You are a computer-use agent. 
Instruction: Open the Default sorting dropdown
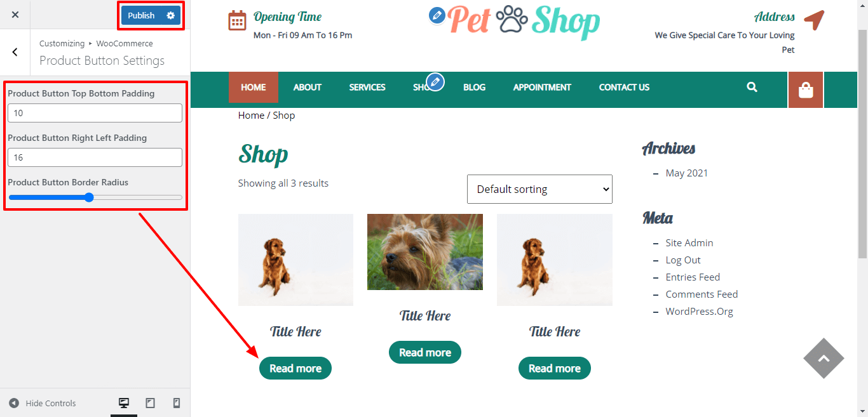pos(539,189)
